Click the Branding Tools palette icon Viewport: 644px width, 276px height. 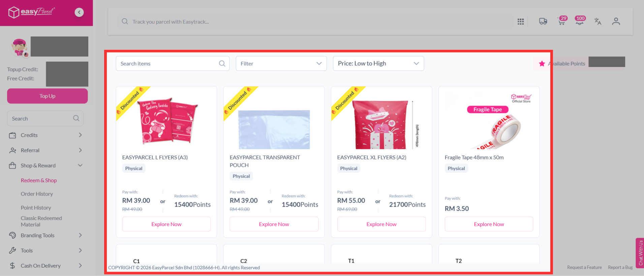tap(12, 235)
